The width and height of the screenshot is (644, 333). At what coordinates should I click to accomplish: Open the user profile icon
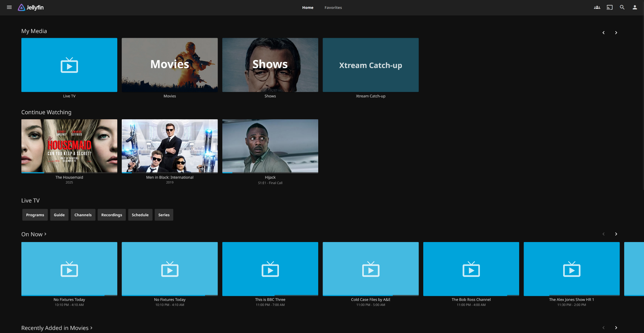click(x=635, y=7)
